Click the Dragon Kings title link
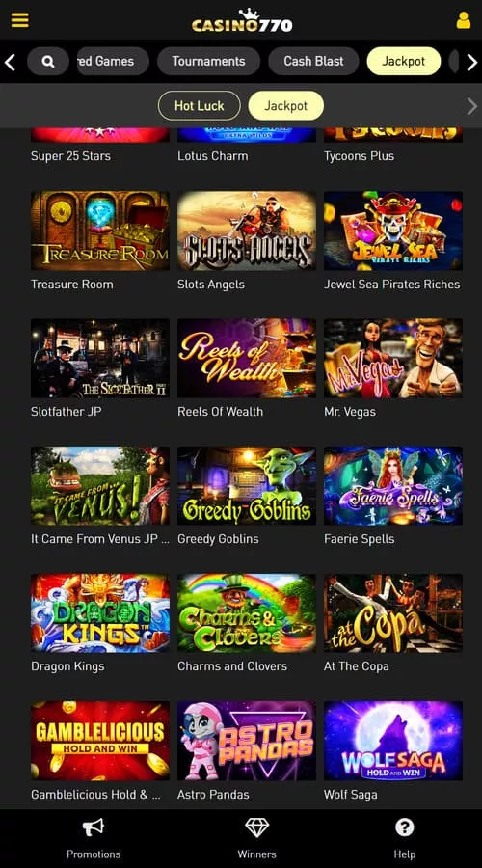 (67, 666)
